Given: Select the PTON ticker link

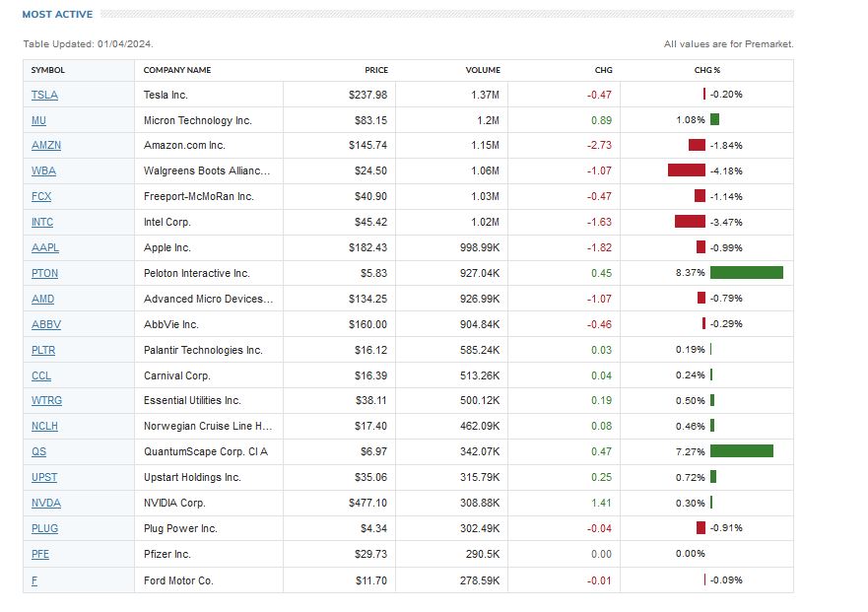Looking at the screenshot, I should (44, 273).
